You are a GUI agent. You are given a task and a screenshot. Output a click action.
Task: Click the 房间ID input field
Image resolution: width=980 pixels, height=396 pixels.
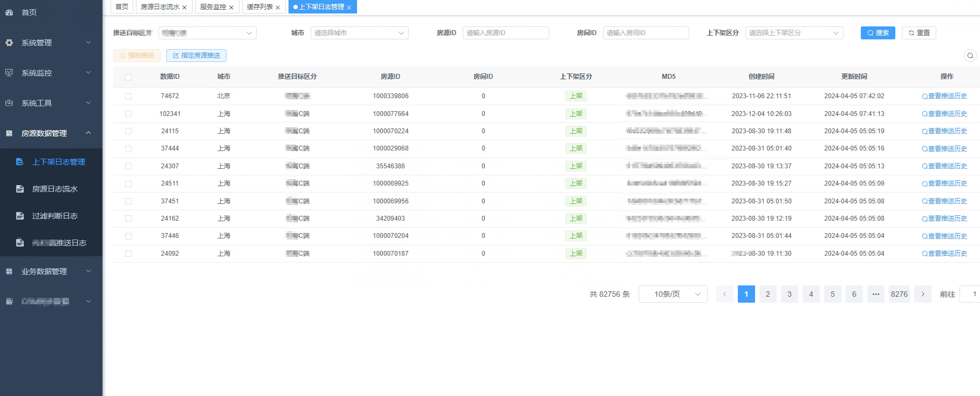[x=646, y=33]
